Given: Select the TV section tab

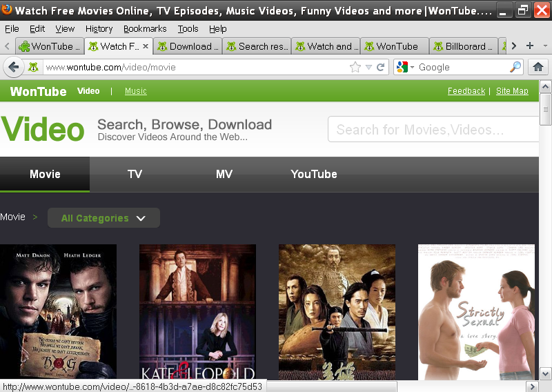Looking at the screenshot, I should coord(135,175).
